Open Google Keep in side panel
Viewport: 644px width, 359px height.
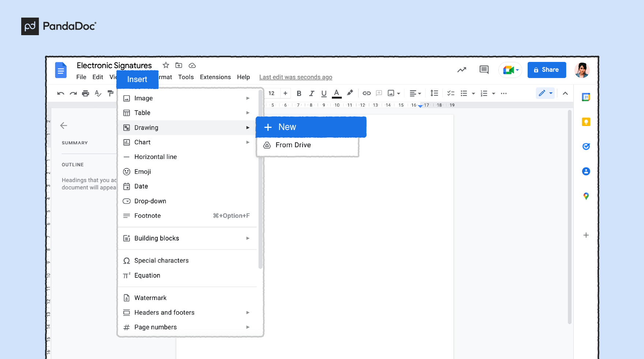586,122
